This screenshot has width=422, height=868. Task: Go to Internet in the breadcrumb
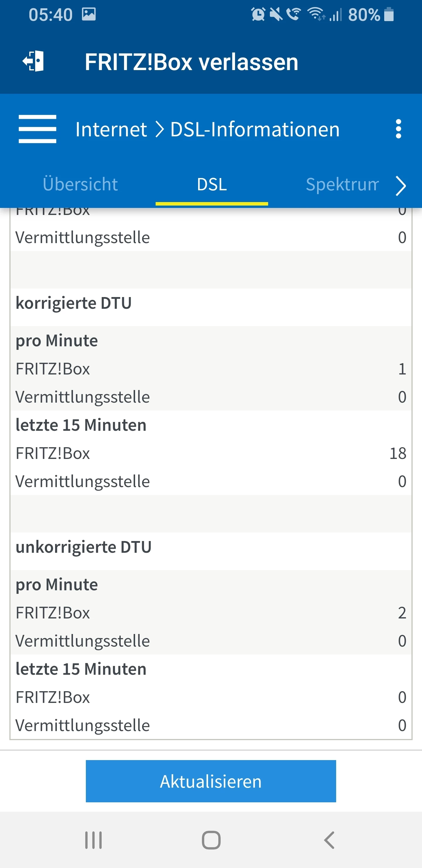[111, 129]
